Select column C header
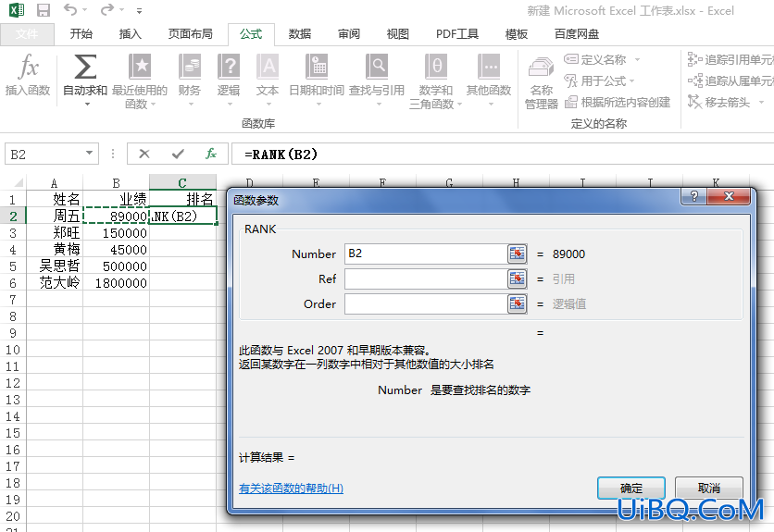The height and width of the screenshot is (532, 774). pyautogui.click(x=182, y=182)
